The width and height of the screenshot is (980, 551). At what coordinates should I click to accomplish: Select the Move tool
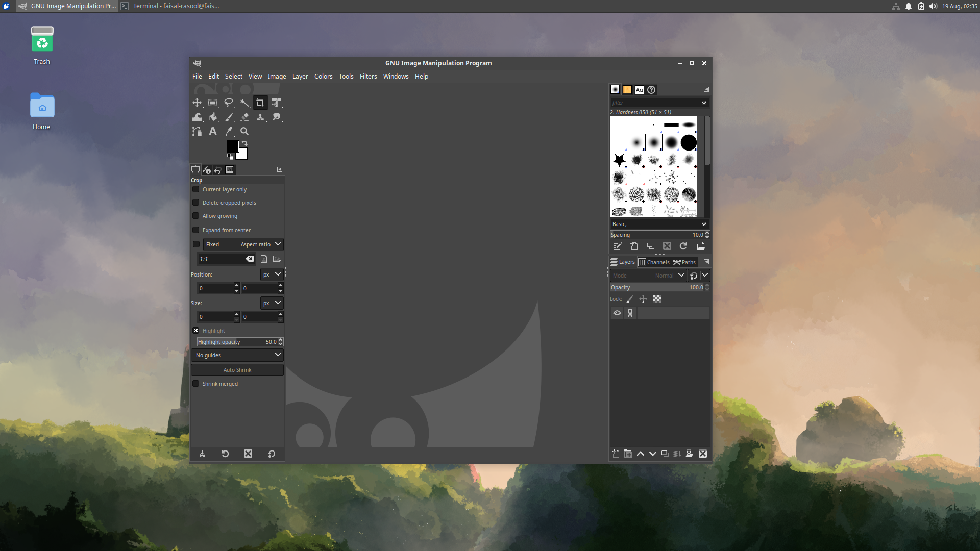[198, 103]
